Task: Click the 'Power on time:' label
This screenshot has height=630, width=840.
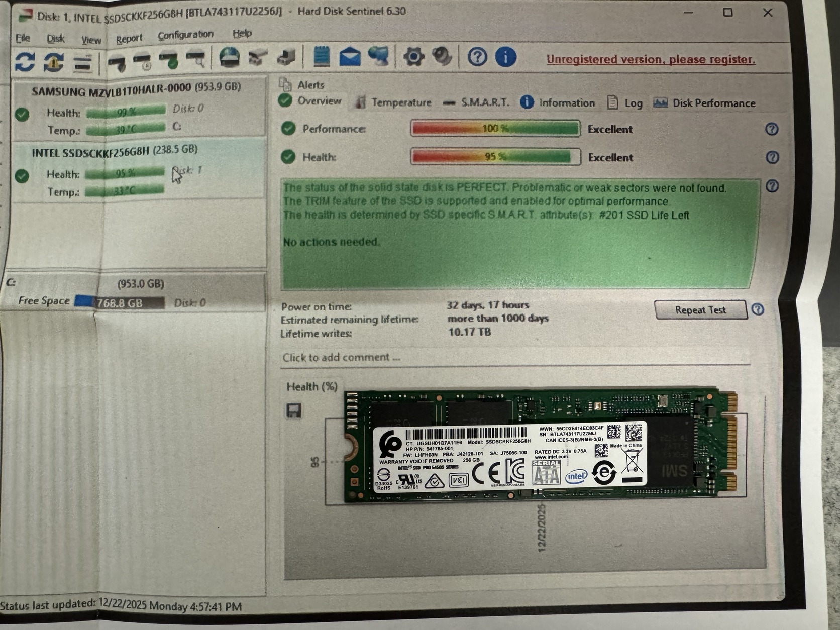Action: click(316, 306)
